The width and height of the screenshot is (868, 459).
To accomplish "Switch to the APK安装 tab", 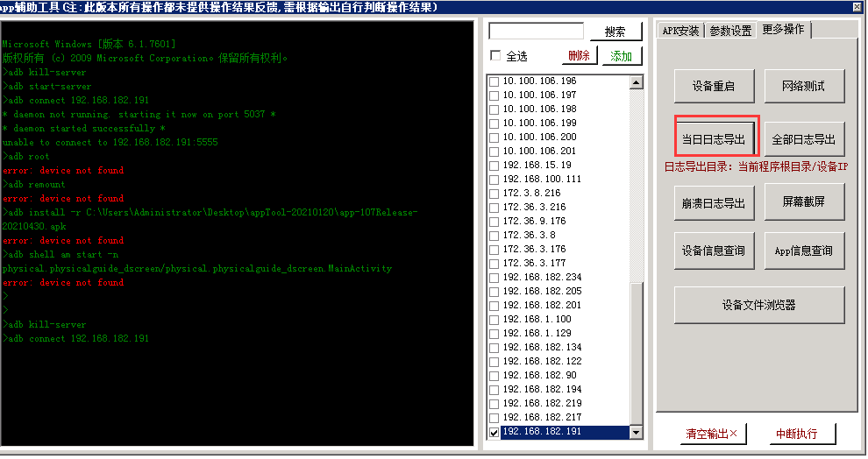I will [x=680, y=31].
